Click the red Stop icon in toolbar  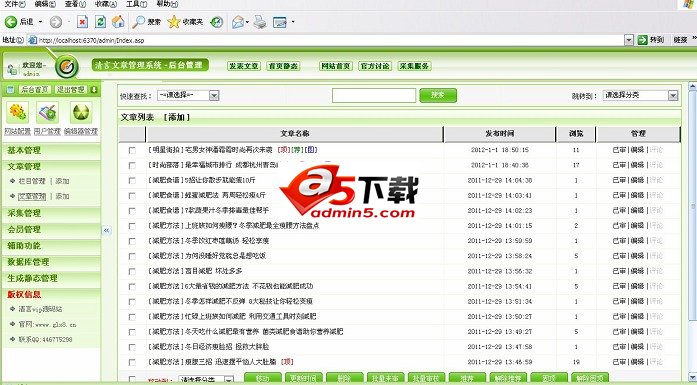pyautogui.click(x=82, y=21)
